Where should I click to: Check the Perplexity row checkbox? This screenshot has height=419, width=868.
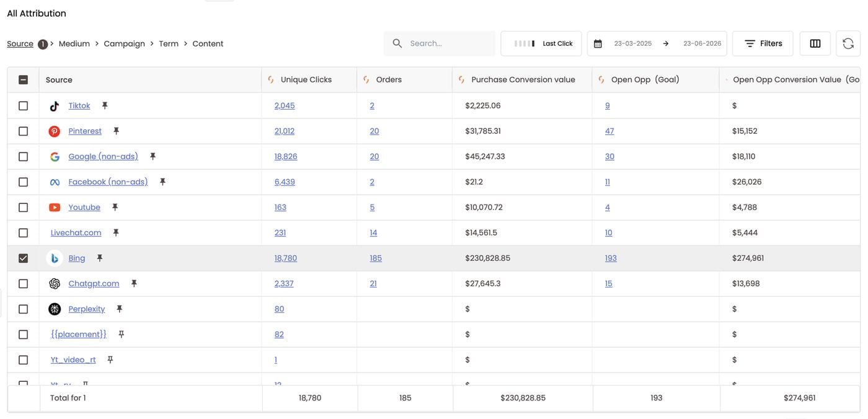[23, 309]
